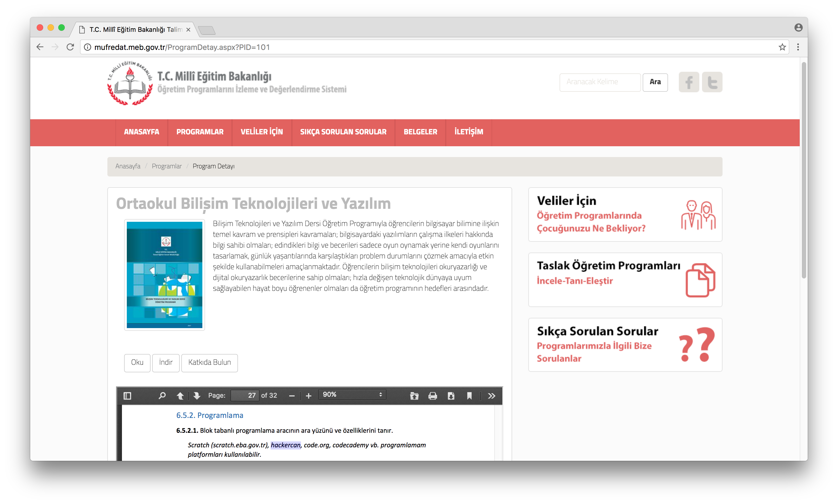
Task: Click the Ara search button
Action: pyautogui.click(x=655, y=82)
